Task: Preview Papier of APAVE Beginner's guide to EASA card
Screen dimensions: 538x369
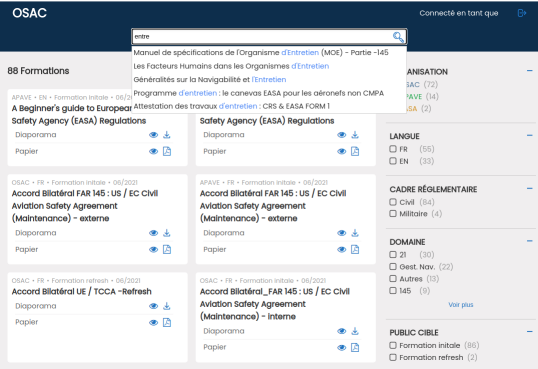Action: (153, 151)
